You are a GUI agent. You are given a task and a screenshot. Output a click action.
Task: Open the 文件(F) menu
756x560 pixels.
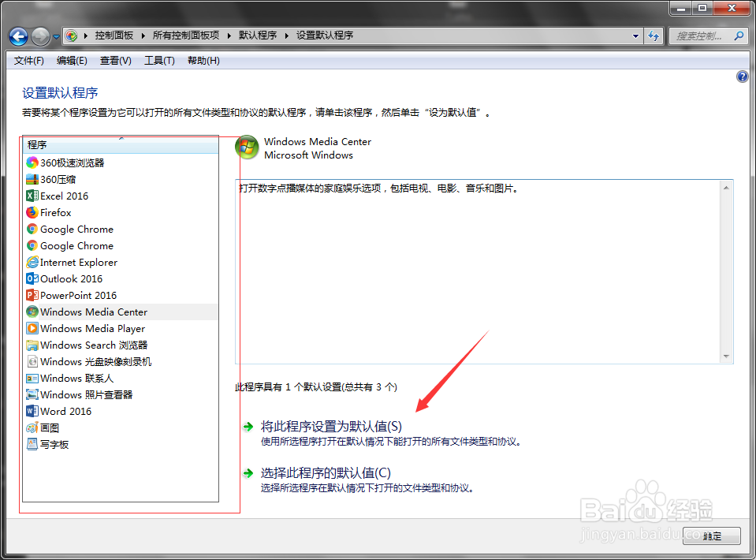29,61
